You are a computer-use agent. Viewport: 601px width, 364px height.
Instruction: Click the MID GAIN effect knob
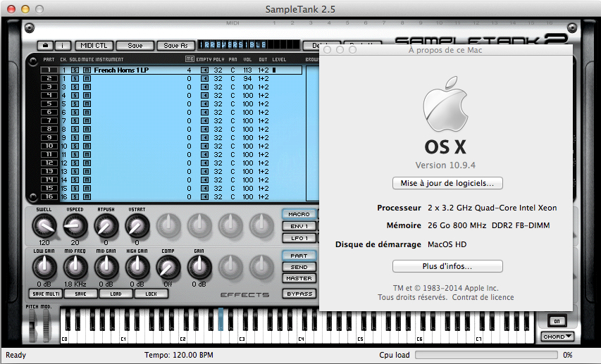tap(106, 268)
